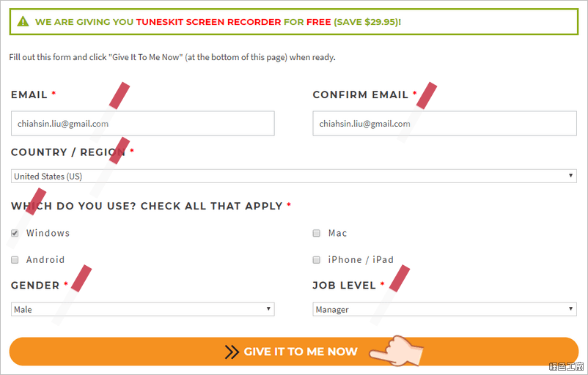Check the Mac checkbox

point(317,234)
